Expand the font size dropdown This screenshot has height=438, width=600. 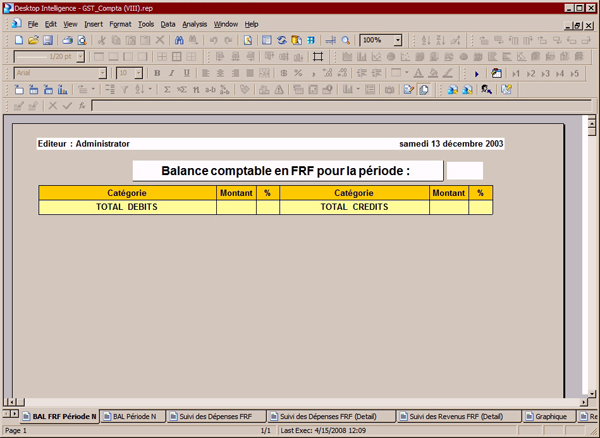tap(138, 73)
